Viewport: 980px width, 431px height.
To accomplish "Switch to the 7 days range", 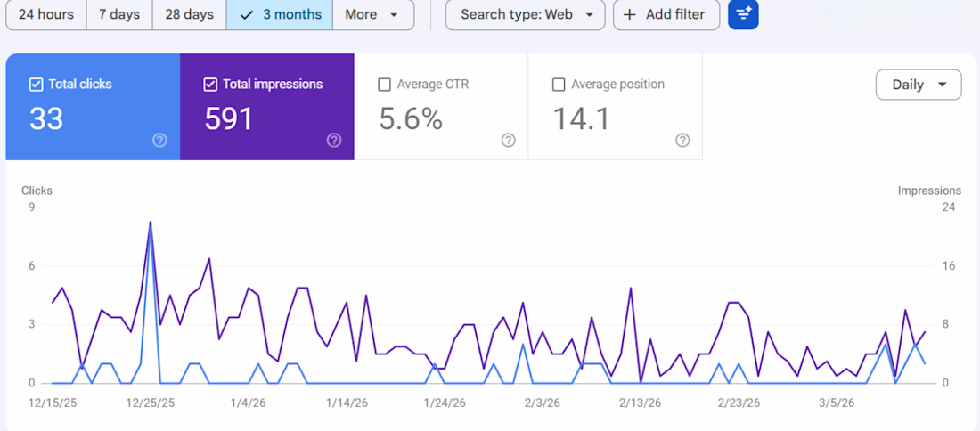I will coord(119,14).
